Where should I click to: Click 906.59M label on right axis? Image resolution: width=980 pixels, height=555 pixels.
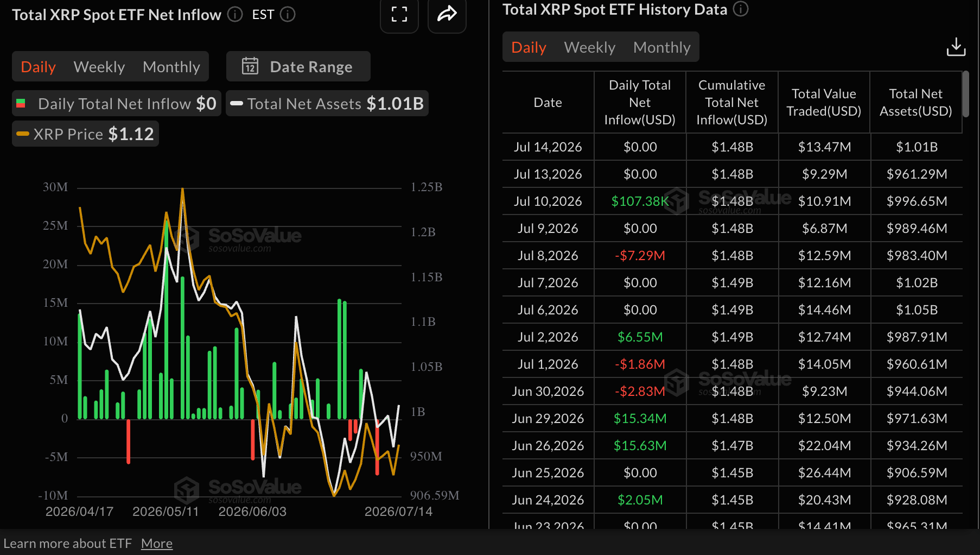[435, 495]
